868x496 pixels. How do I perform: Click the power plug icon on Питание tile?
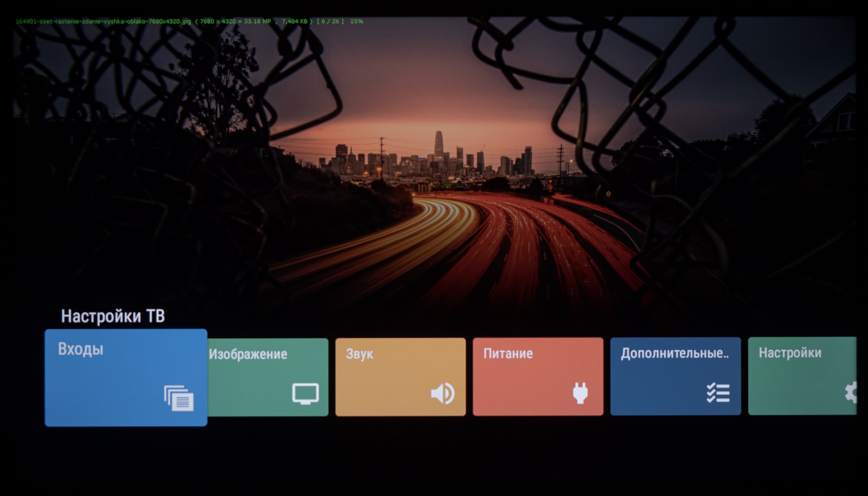[x=580, y=393]
